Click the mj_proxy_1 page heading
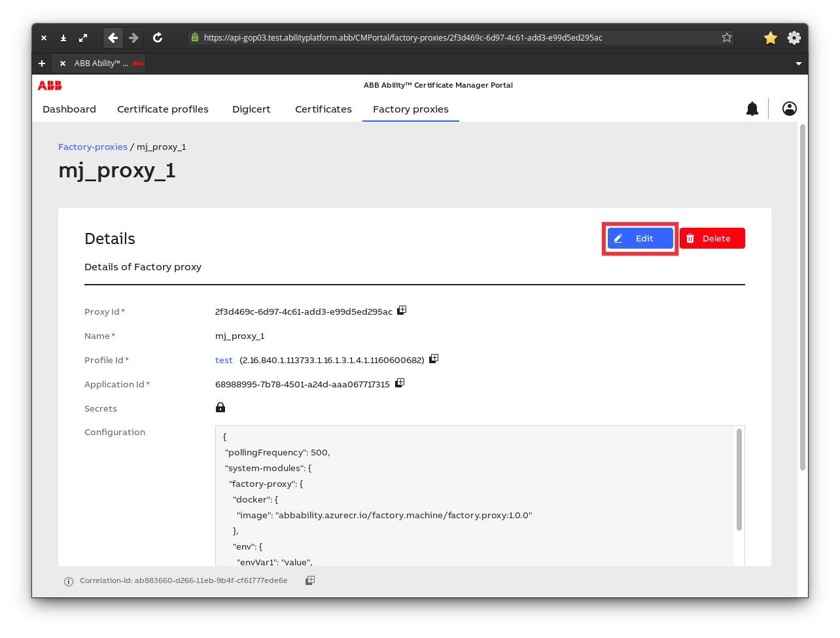840x638 pixels. (117, 171)
